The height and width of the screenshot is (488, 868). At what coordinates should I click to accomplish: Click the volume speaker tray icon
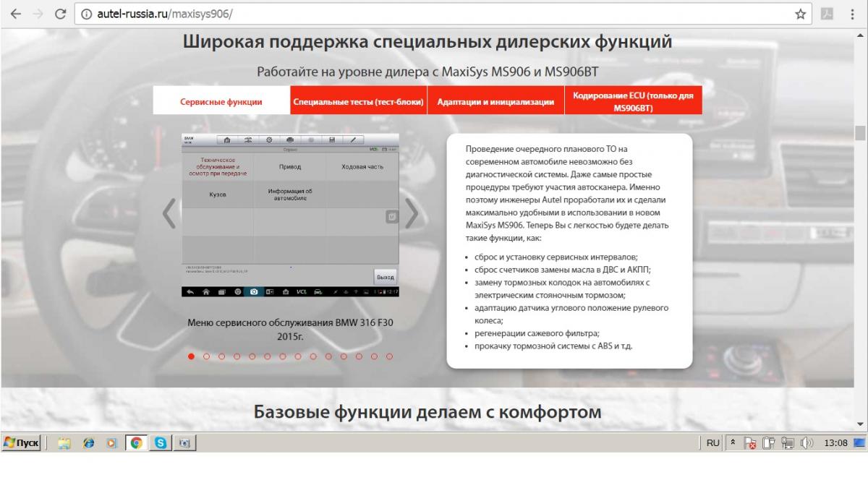(x=807, y=443)
